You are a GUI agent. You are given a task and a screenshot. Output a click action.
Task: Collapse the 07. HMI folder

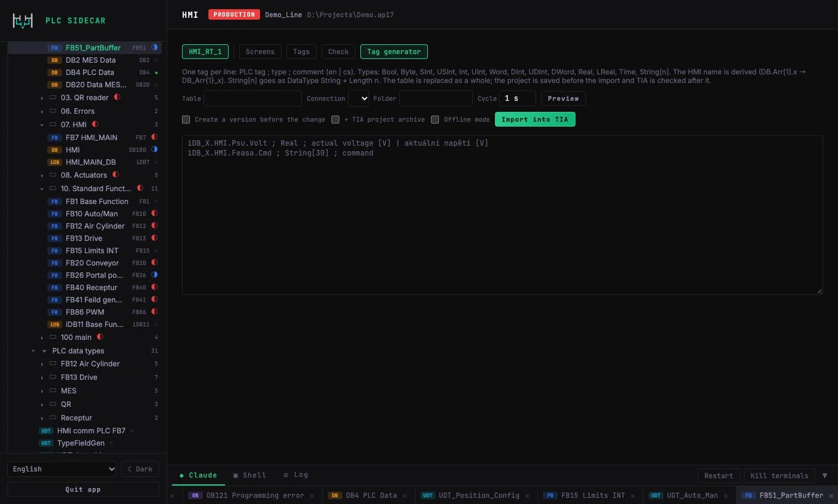(42, 125)
